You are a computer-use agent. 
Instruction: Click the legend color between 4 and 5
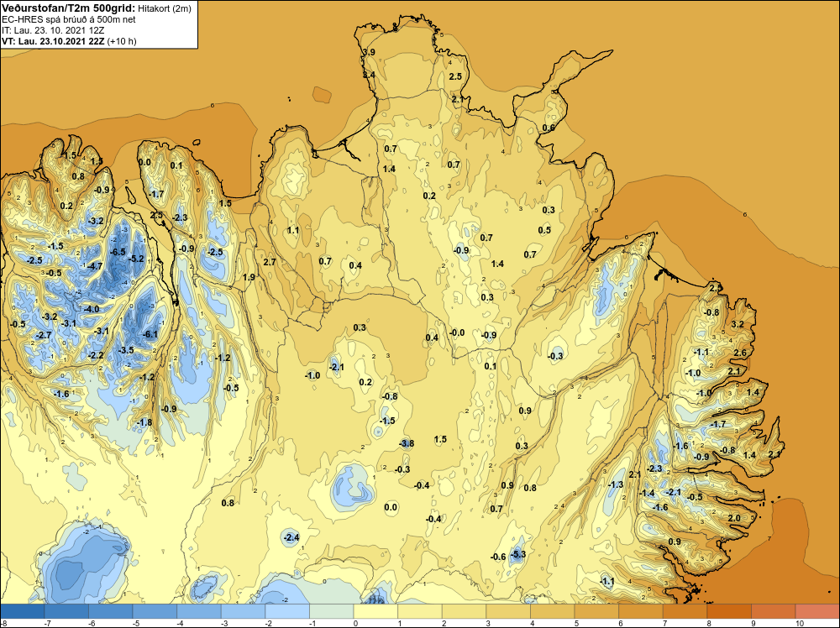(x=553, y=611)
